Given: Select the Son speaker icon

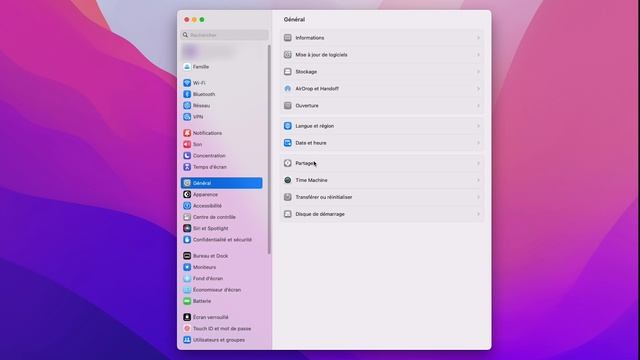Looking at the screenshot, I should tap(187, 144).
